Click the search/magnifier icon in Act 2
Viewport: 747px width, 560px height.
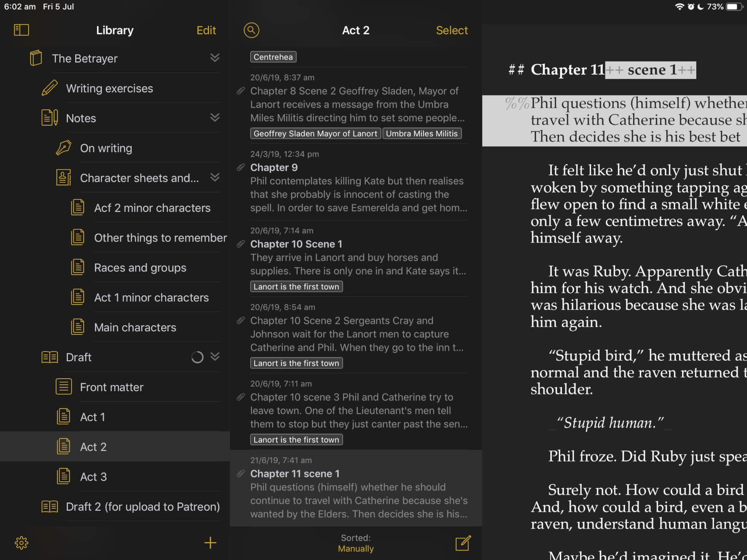pos(252,30)
